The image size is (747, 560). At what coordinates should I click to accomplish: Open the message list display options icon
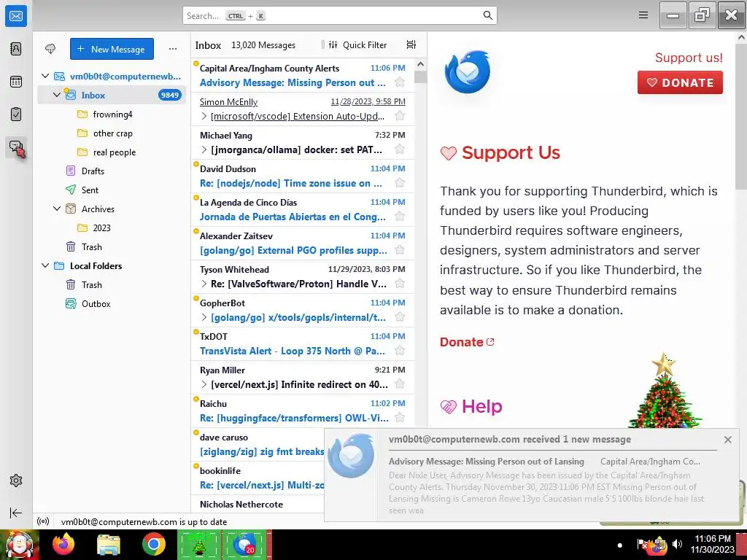411,44
